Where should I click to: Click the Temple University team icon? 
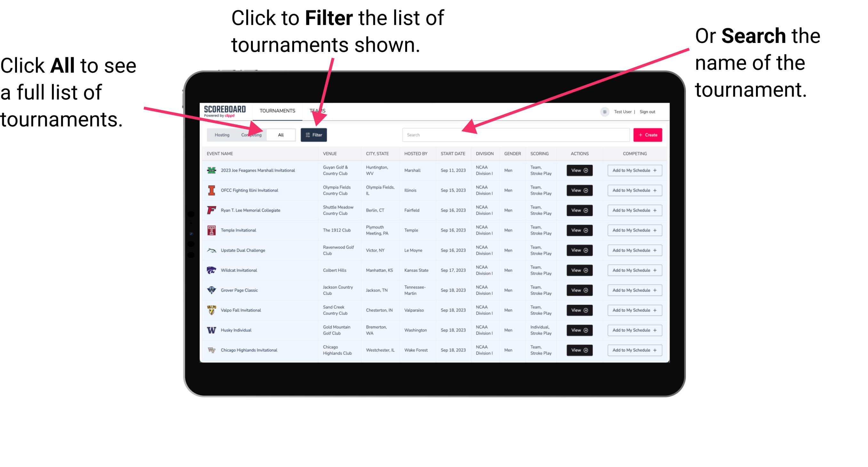[211, 230]
